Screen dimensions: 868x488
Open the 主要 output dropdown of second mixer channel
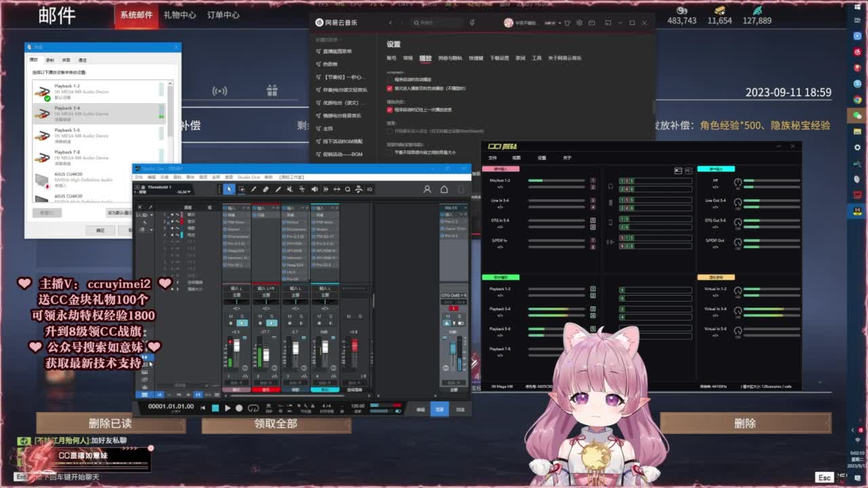(x=266, y=296)
